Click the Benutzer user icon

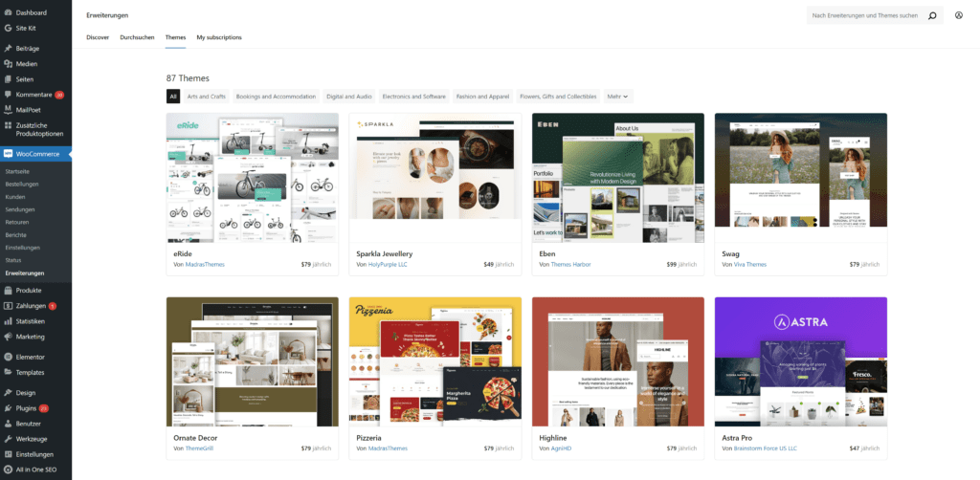pyautogui.click(x=8, y=424)
